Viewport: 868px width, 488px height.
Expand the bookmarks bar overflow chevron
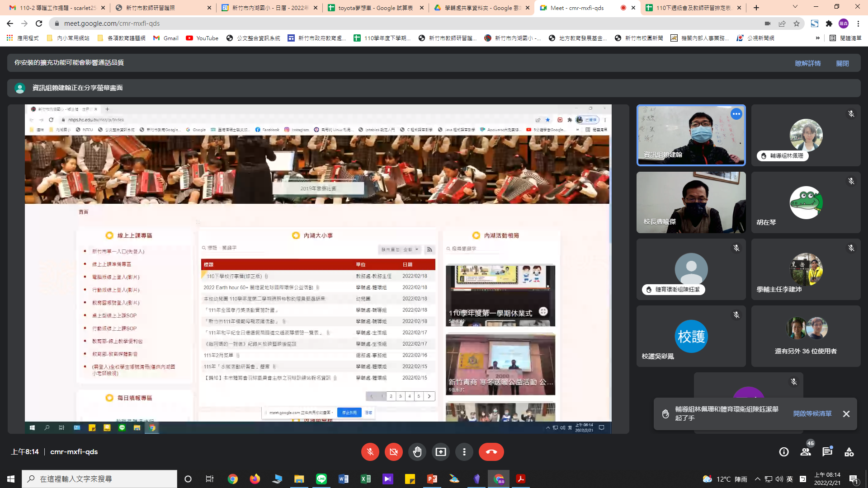pyautogui.click(x=817, y=38)
